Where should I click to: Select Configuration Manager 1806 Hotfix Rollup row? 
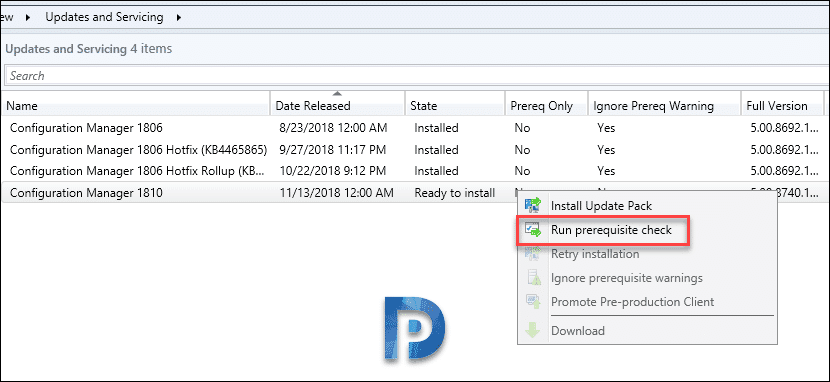pyautogui.click(x=415, y=171)
